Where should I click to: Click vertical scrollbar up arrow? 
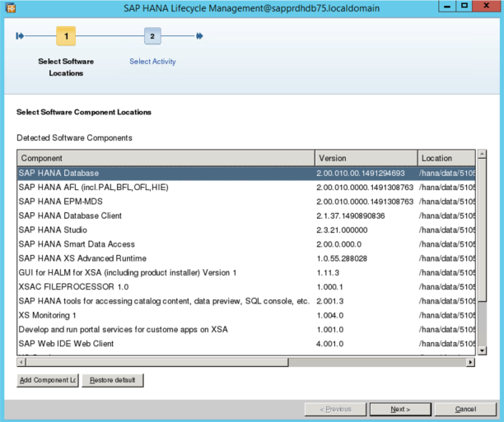(482, 154)
